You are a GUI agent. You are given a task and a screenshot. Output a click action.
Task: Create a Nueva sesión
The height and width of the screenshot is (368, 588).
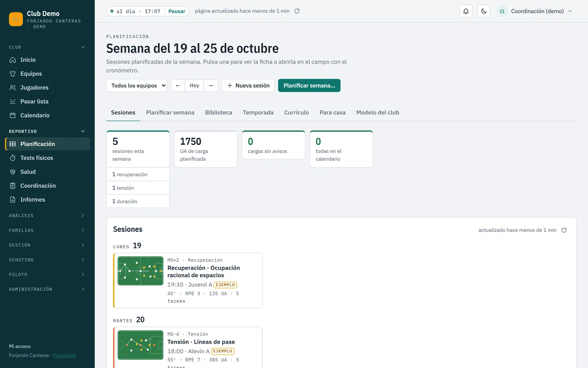(x=248, y=85)
